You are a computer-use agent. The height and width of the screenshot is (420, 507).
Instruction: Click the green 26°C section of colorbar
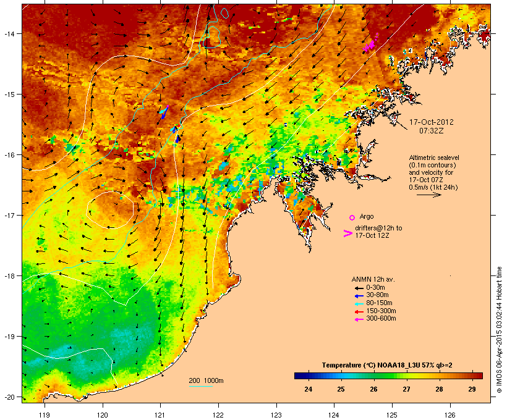point(374,376)
